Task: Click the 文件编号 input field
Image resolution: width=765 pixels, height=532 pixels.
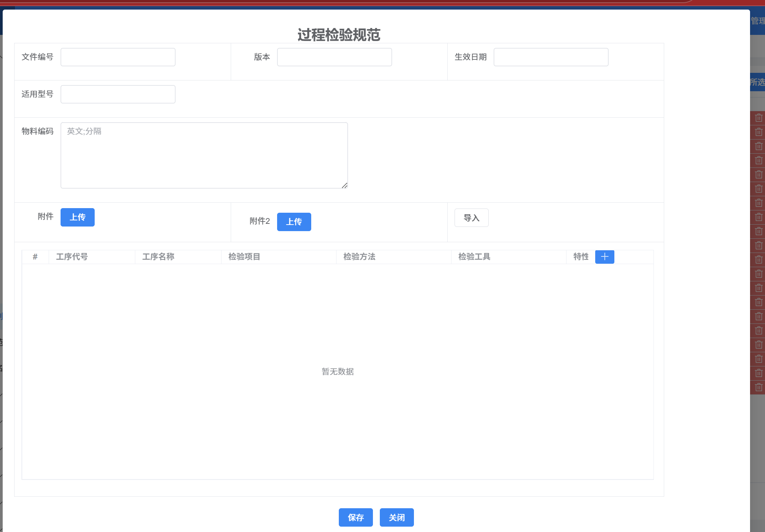Action: tap(118, 57)
